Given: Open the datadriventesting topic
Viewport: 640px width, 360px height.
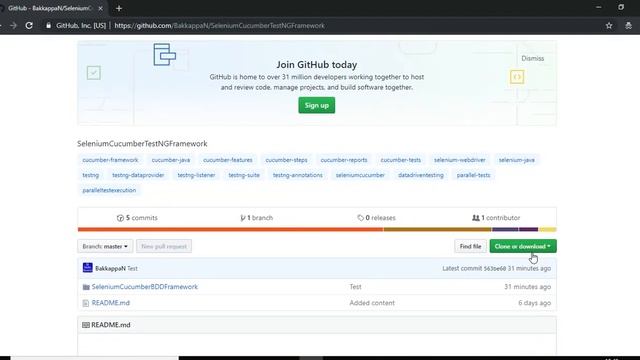Looking at the screenshot, I should pyautogui.click(x=420, y=175).
